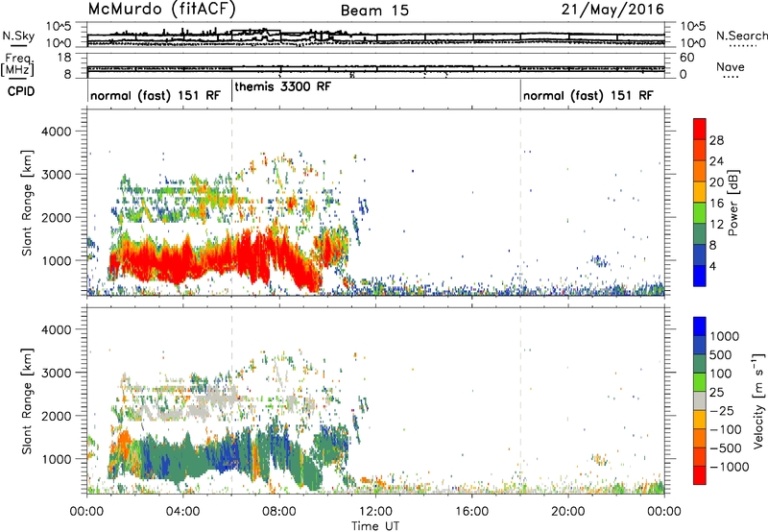The width and height of the screenshot is (768, 532).
Task: Click the 'CPID' row label
Action: pos(21,91)
